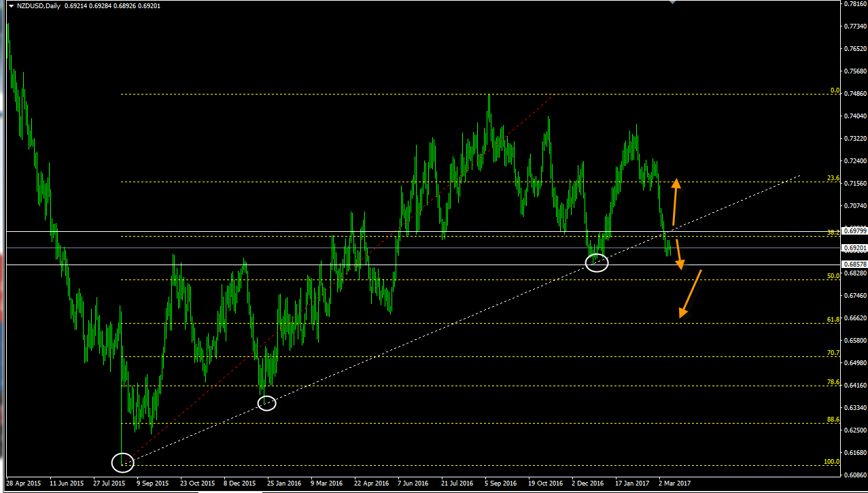Image resolution: width=868 pixels, height=493 pixels.
Task: Click the 0.0 Fibonacci level label
Action: 835,90
